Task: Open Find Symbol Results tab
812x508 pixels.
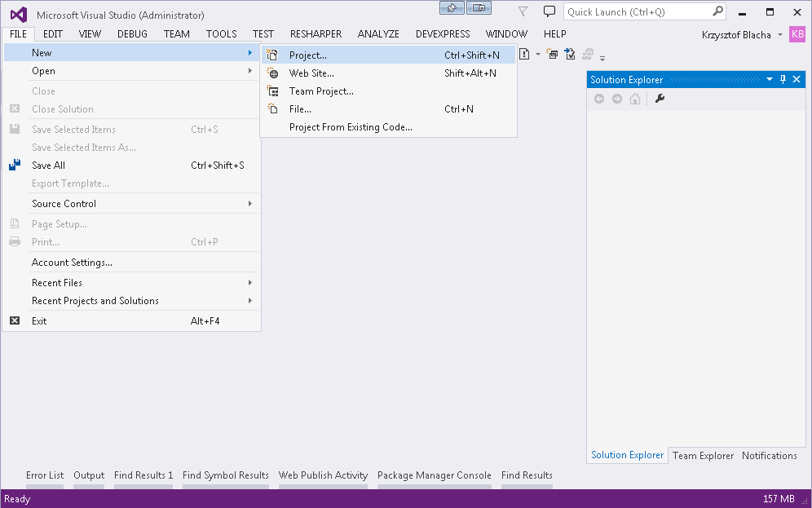Action: point(225,475)
